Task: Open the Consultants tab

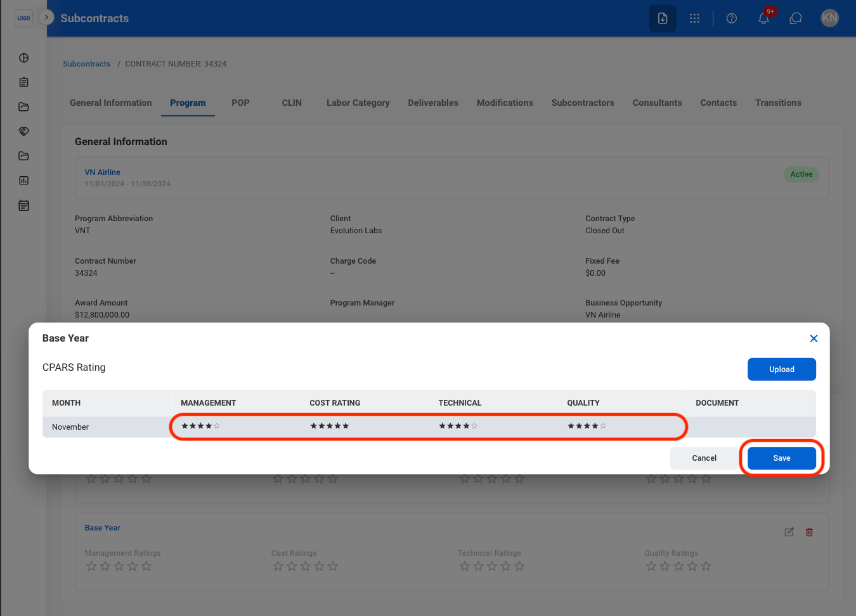Action: click(657, 103)
